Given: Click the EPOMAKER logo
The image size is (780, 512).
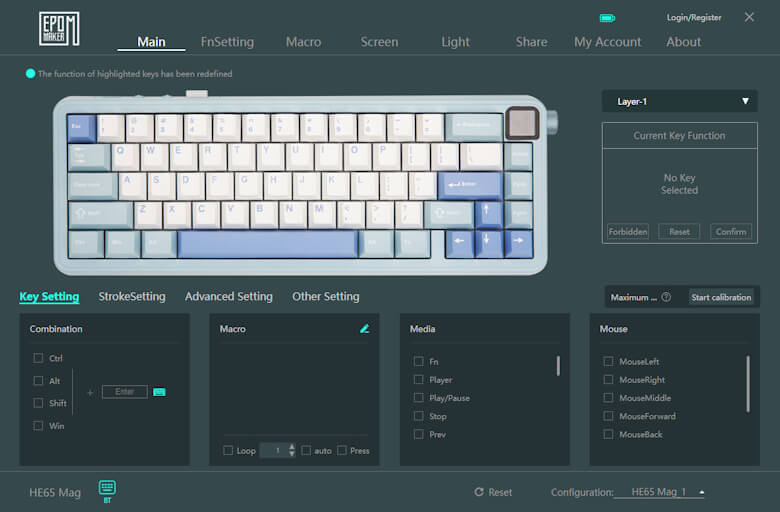Looking at the screenshot, I should click(59, 29).
